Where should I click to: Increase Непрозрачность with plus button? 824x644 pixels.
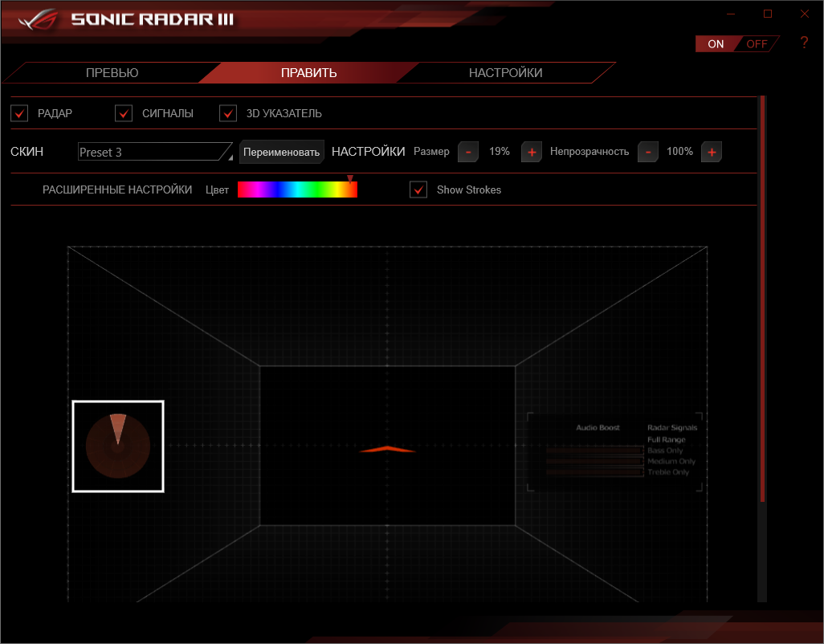coord(712,152)
